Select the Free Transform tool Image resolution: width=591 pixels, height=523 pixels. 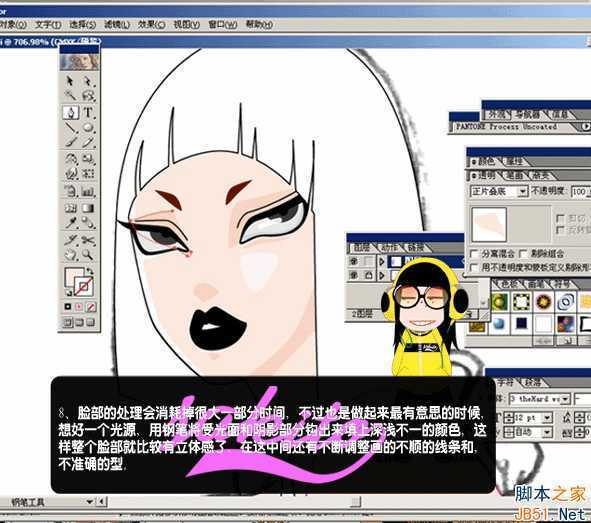point(88,174)
